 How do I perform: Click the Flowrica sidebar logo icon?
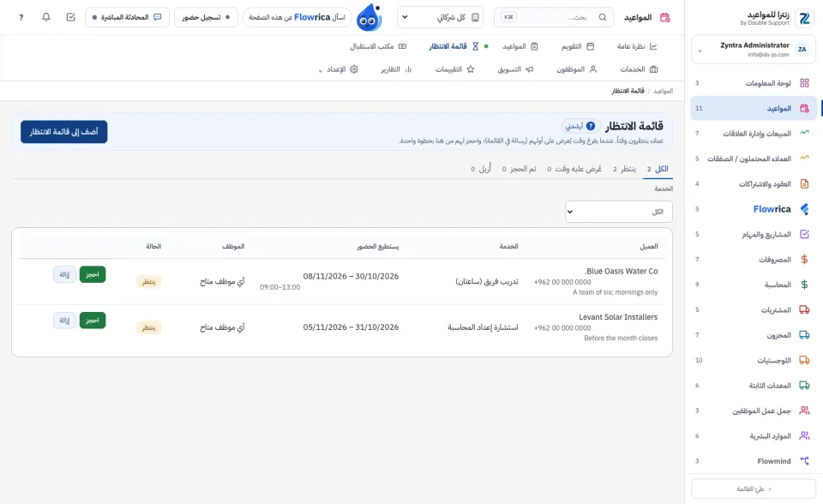pos(804,209)
